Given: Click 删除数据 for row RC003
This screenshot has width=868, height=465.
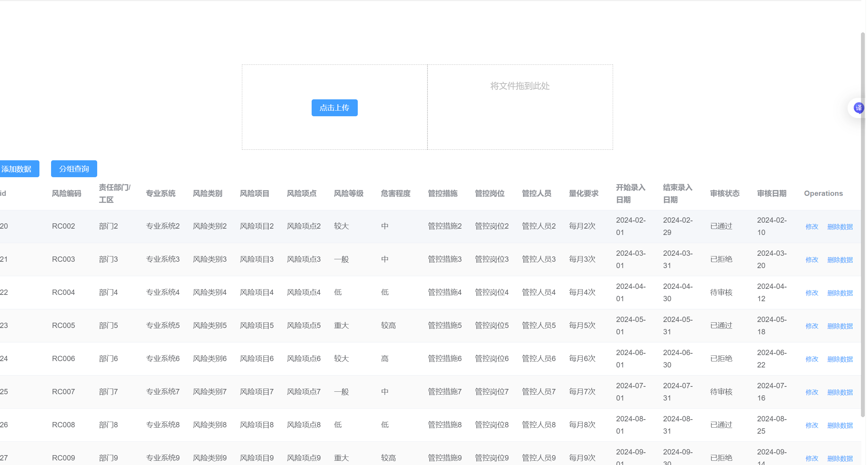Looking at the screenshot, I should click(840, 260).
